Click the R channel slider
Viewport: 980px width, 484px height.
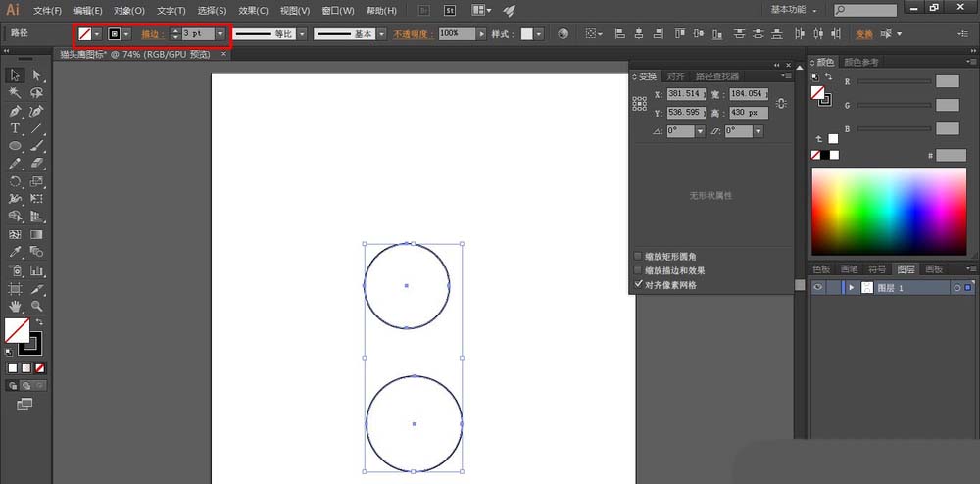(894, 81)
